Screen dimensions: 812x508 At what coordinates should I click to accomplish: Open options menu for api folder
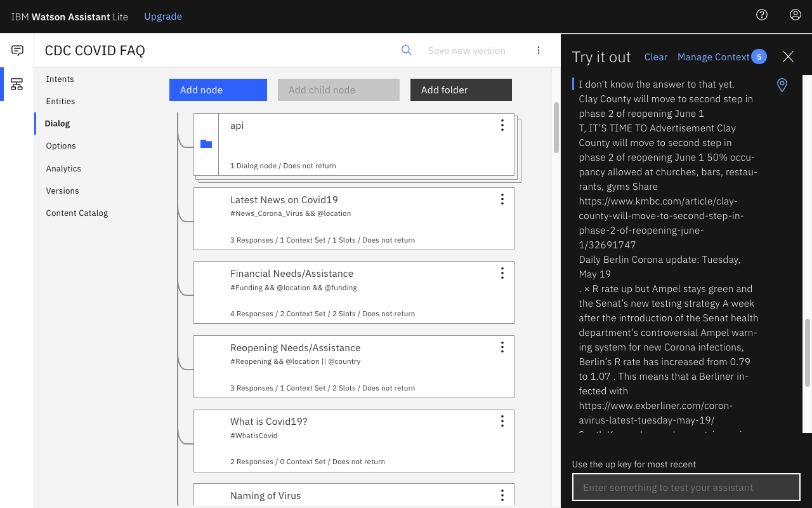(x=502, y=125)
